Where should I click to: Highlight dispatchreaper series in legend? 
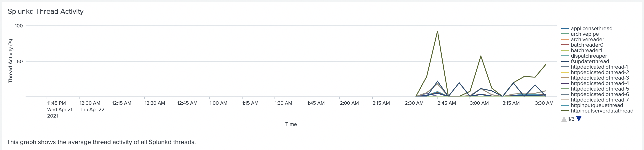[x=589, y=56]
